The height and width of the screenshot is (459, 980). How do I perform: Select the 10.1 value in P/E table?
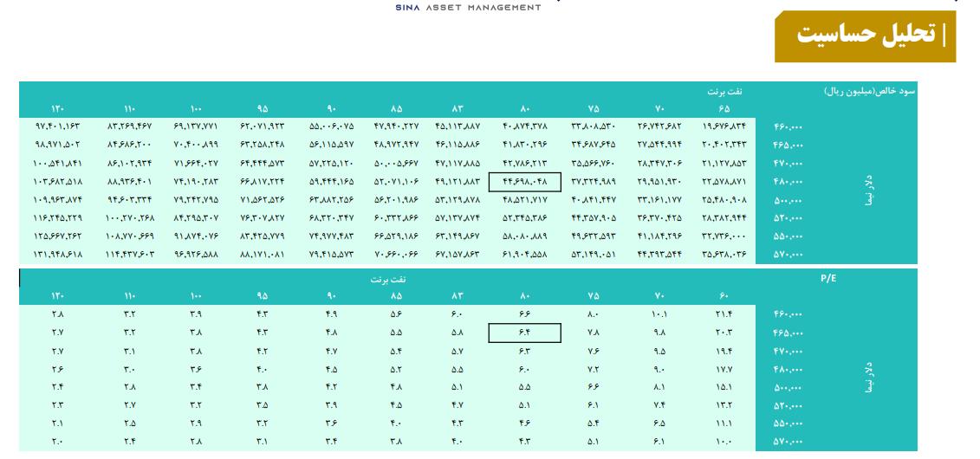(x=659, y=314)
